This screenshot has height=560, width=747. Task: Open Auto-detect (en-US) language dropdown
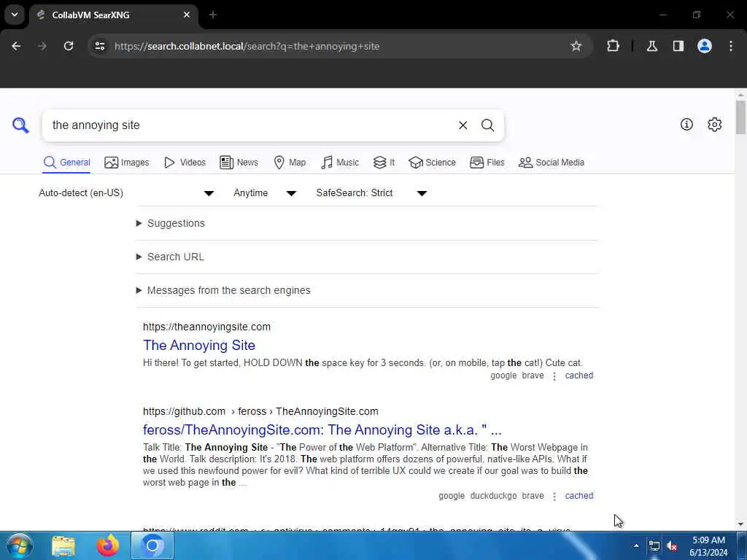tap(126, 192)
